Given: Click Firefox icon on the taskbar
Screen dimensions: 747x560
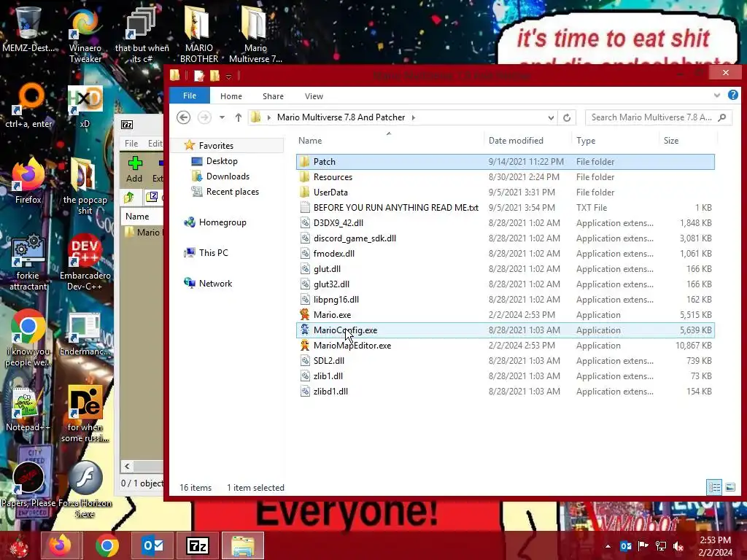Looking at the screenshot, I should pos(61,545).
